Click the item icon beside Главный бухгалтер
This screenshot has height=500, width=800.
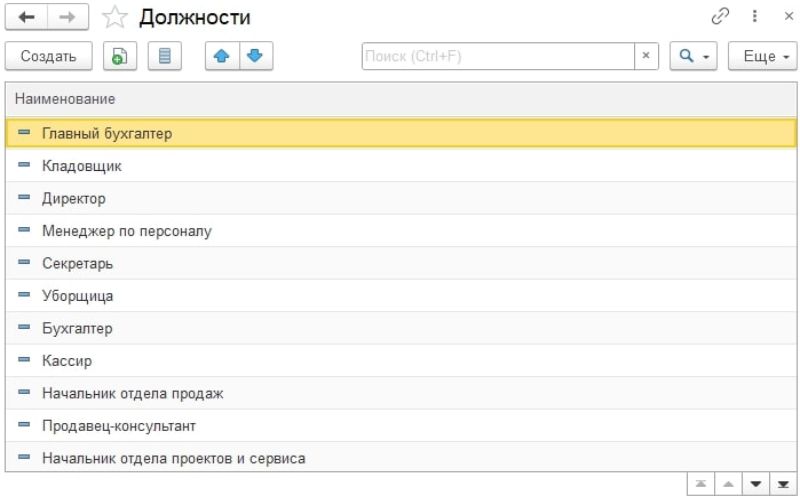[x=24, y=132]
